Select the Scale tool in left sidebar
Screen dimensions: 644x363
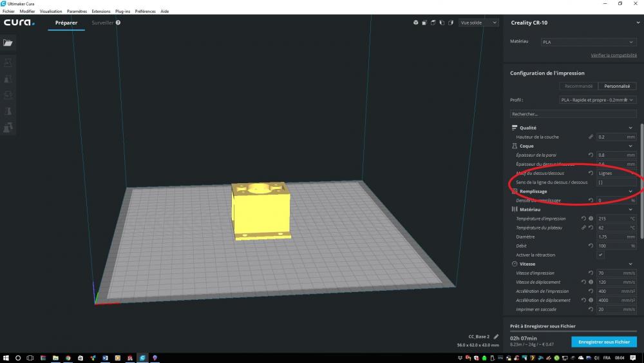click(8, 79)
